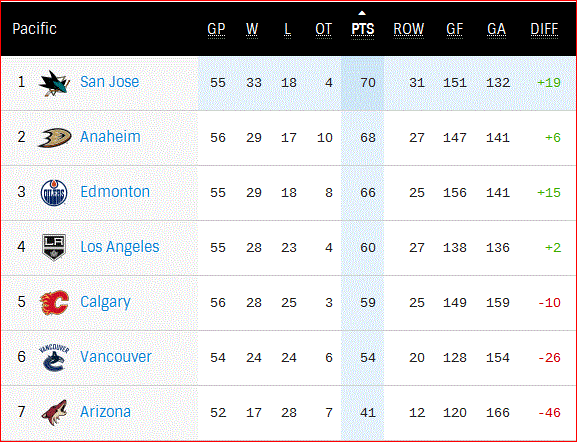The width and height of the screenshot is (577, 442).
Task: Click the Anaheim Ducks logo
Action: [x=54, y=138]
